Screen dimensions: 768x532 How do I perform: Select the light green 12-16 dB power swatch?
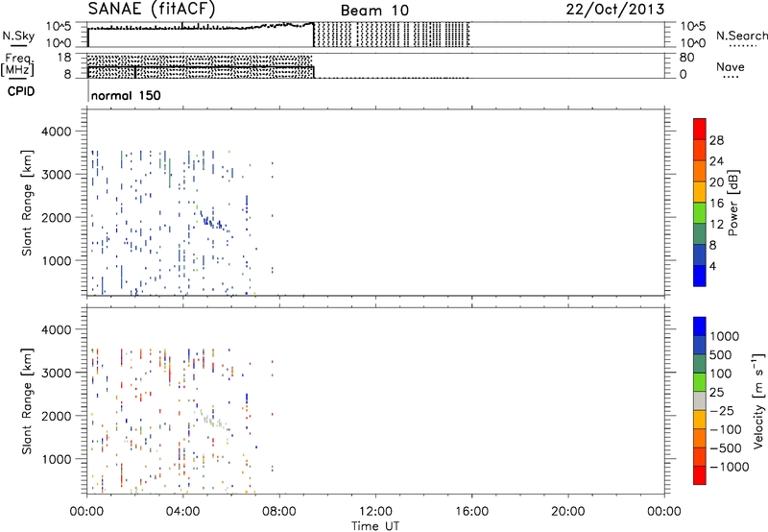point(700,213)
